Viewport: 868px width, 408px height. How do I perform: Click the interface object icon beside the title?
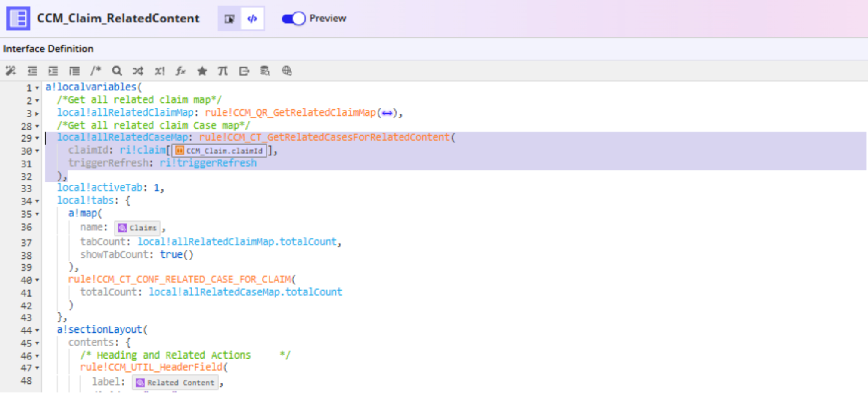coord(18,19)
